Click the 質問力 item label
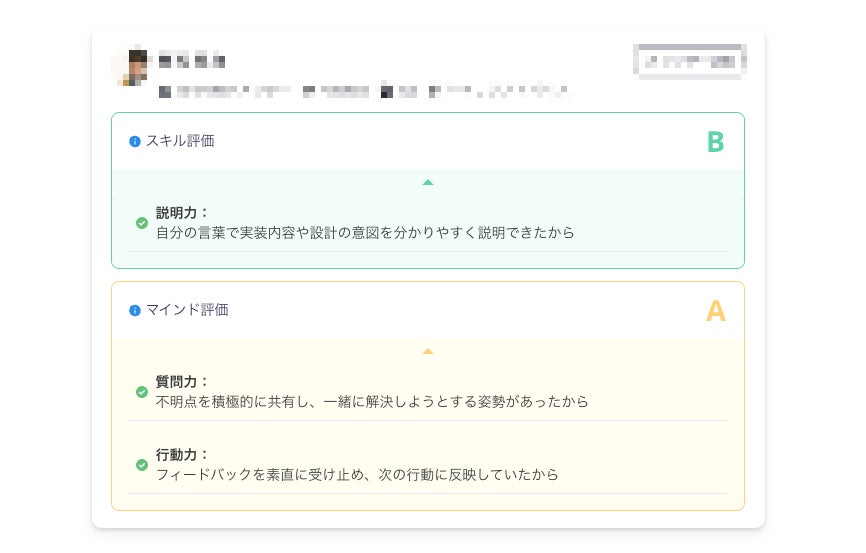Image resolution: width=866 pixels, height=553 pixels. tap(182, 382)
